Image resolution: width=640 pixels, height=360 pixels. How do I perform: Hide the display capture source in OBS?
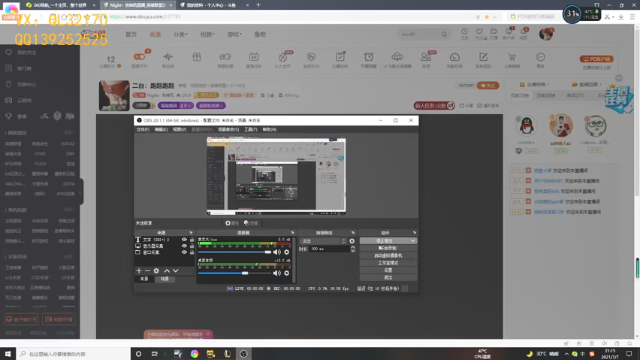[184, 246]
